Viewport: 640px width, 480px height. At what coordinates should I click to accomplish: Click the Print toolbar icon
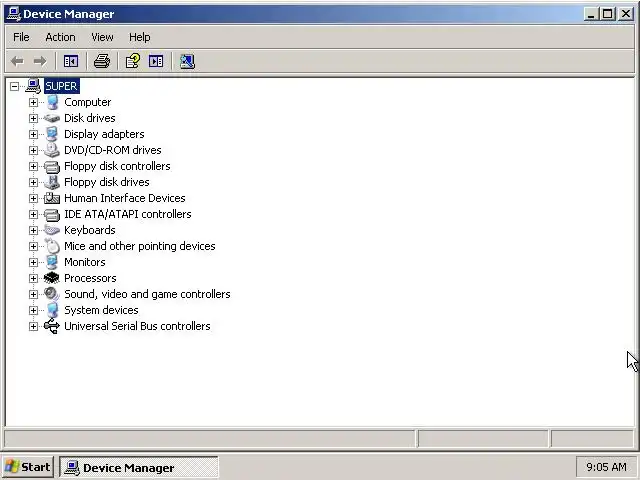coord(102,61)
